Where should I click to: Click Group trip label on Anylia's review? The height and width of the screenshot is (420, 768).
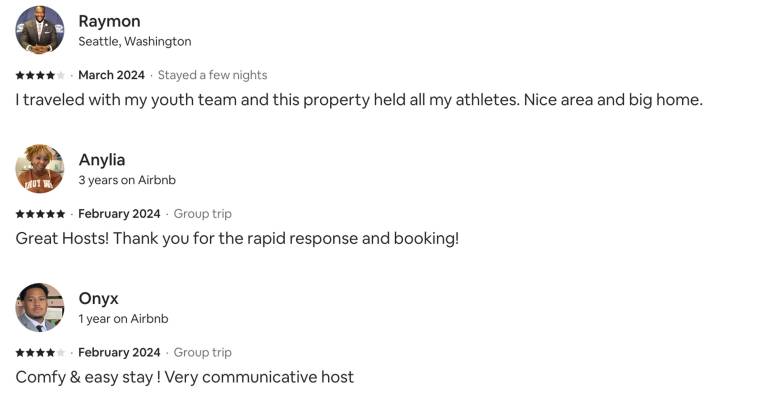point(203,214)
